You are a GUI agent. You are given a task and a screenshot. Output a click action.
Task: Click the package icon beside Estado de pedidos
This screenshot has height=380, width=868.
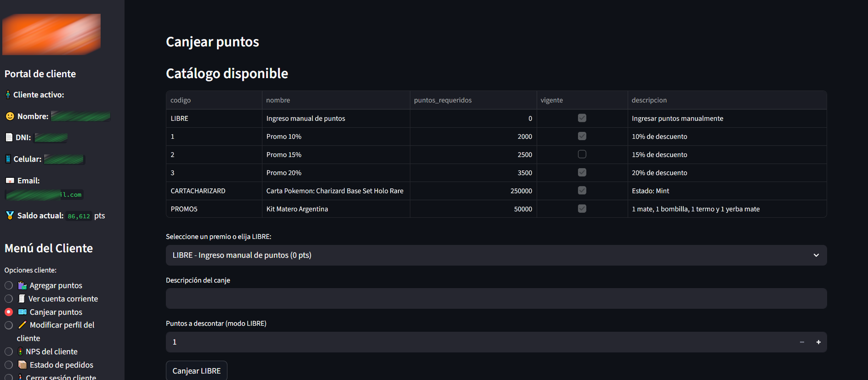(x=22, y=365)
